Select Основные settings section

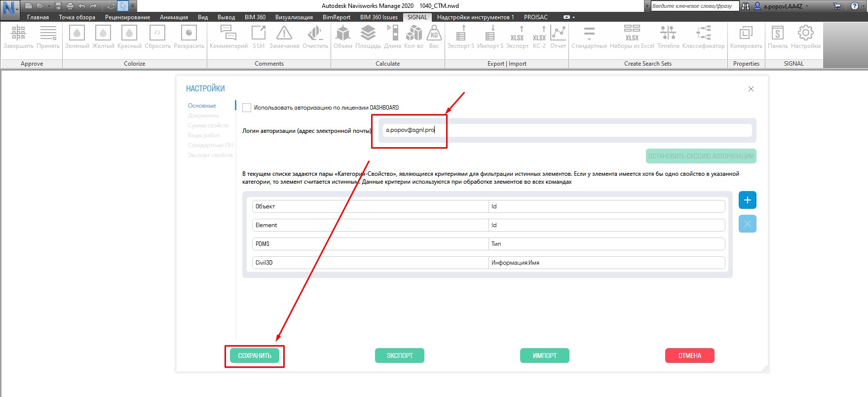[202, 106]
